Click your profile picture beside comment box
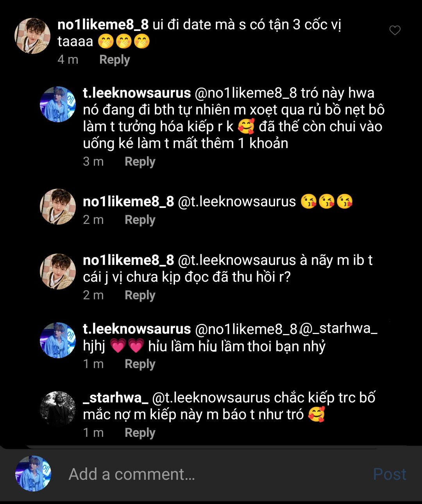 (x=33, y=474)
